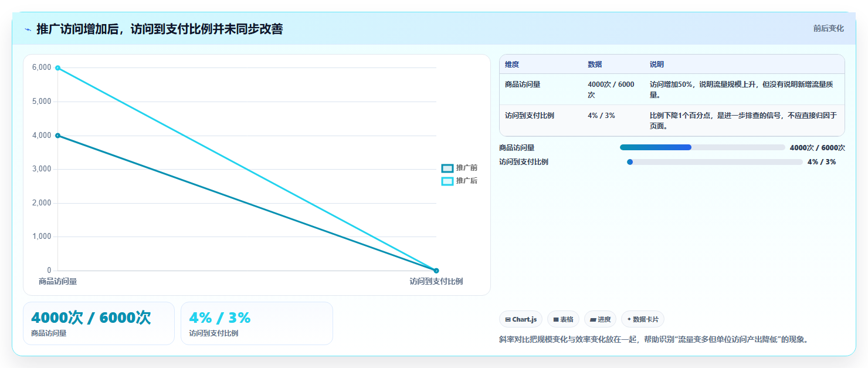
Task: Click the Chart.js tag chip
Action: 521,319
